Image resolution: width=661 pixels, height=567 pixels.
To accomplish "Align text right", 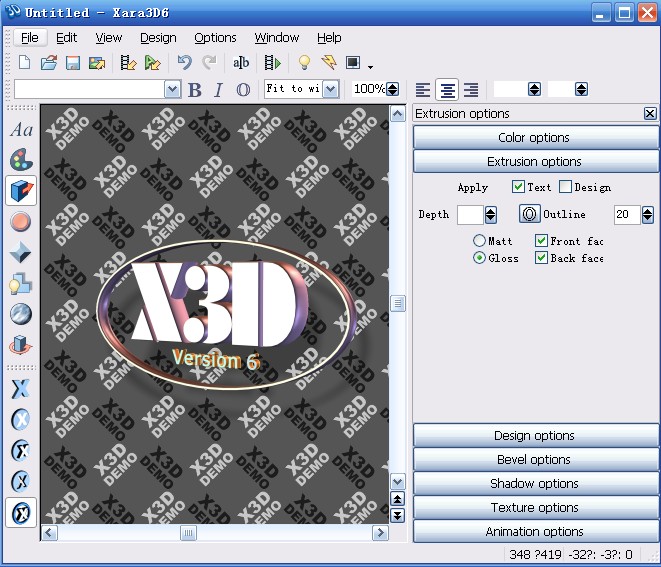I will pos(471,90).
